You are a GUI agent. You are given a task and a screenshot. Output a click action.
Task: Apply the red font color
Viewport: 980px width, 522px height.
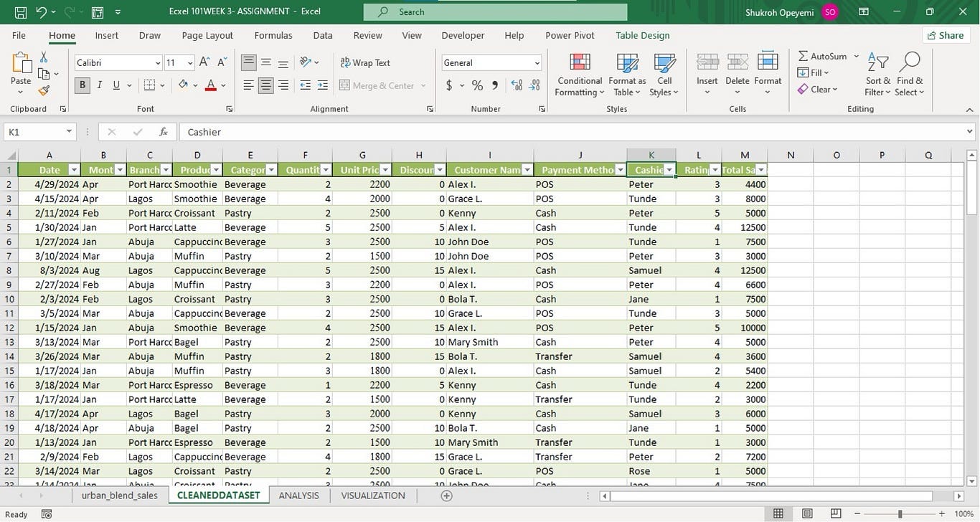click(211, 85)
